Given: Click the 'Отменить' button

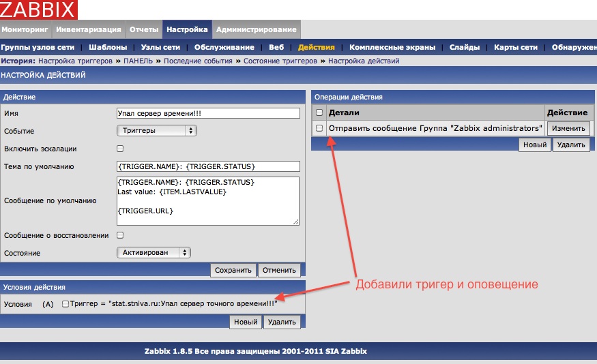Looking at the screenshot, I should (x=279, y=270).
